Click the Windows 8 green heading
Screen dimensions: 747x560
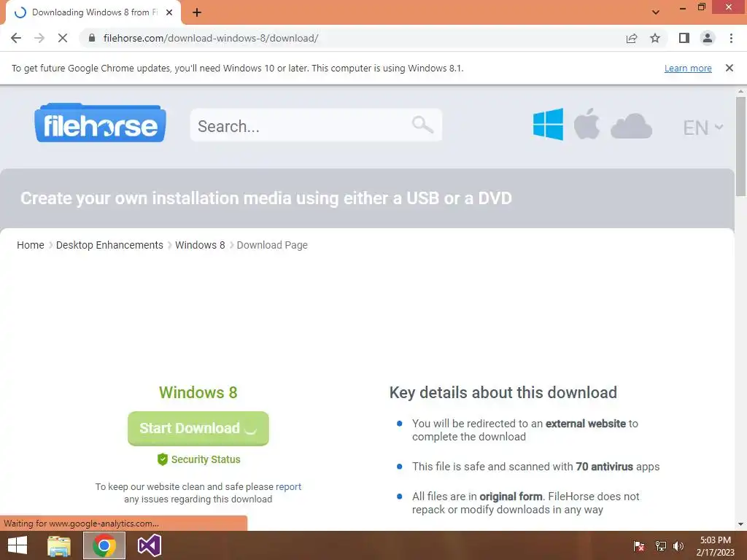pos(198,392)
